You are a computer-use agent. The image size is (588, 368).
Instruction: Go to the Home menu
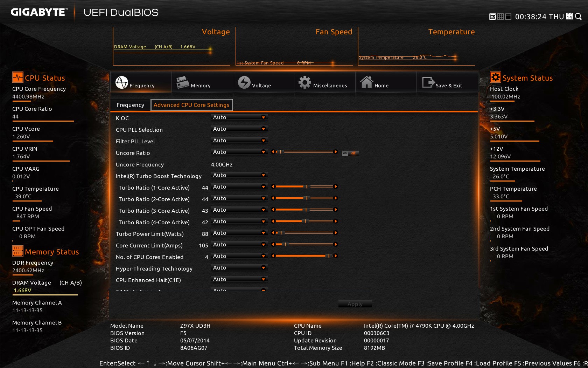[x=386, y=82]
